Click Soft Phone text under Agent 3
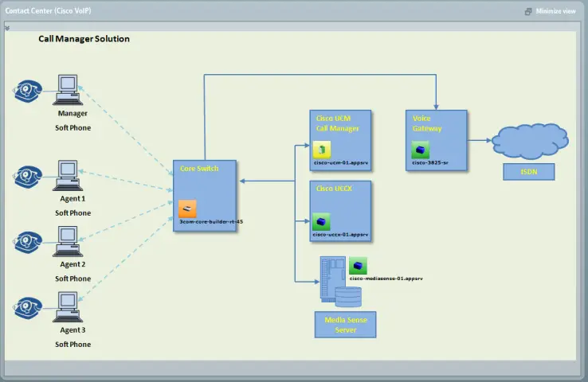The image size is (588, 382). coord(73,345)
